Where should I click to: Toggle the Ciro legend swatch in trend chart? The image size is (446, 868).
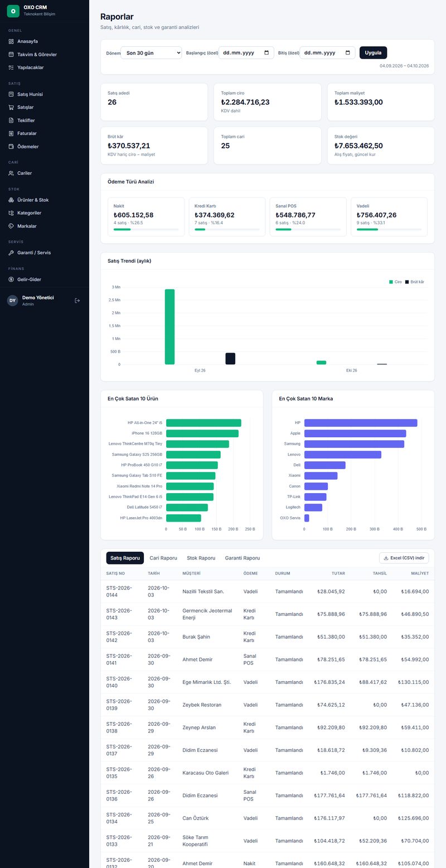tap(391, 282)
